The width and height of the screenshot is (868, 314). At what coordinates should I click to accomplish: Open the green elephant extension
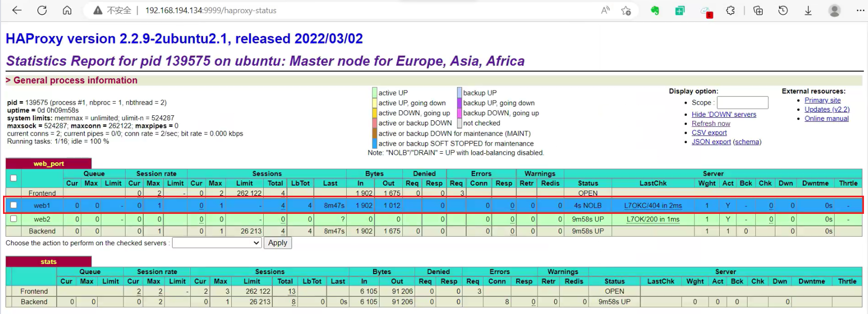tap(655, 10)
